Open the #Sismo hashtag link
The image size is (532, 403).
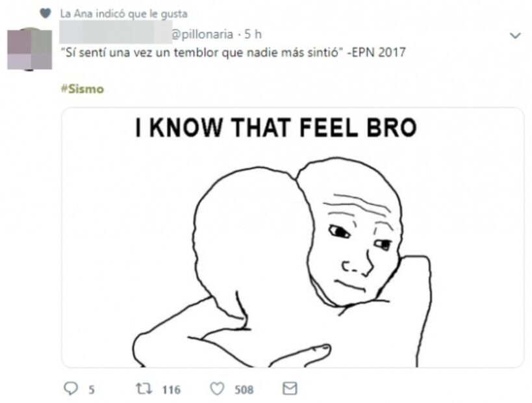tap(82, 89)
